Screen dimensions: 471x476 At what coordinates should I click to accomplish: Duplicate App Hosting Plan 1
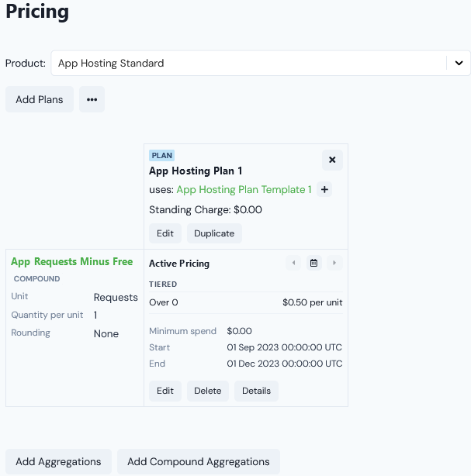214,233
